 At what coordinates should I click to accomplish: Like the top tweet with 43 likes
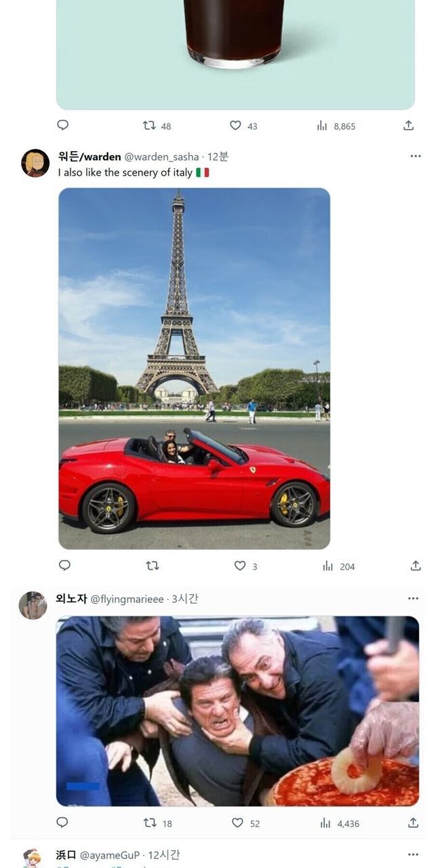243,125
